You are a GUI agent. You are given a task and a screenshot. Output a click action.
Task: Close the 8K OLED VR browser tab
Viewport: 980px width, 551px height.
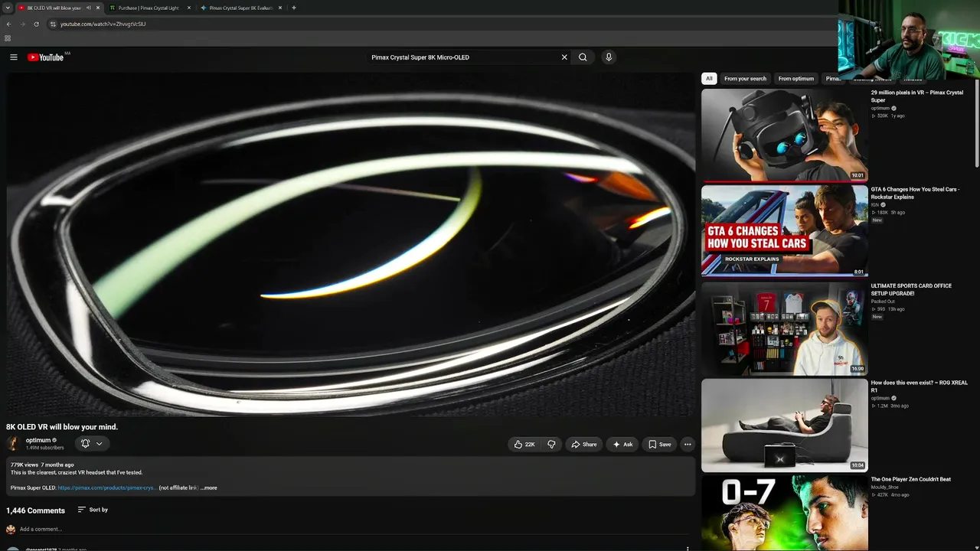98,8
